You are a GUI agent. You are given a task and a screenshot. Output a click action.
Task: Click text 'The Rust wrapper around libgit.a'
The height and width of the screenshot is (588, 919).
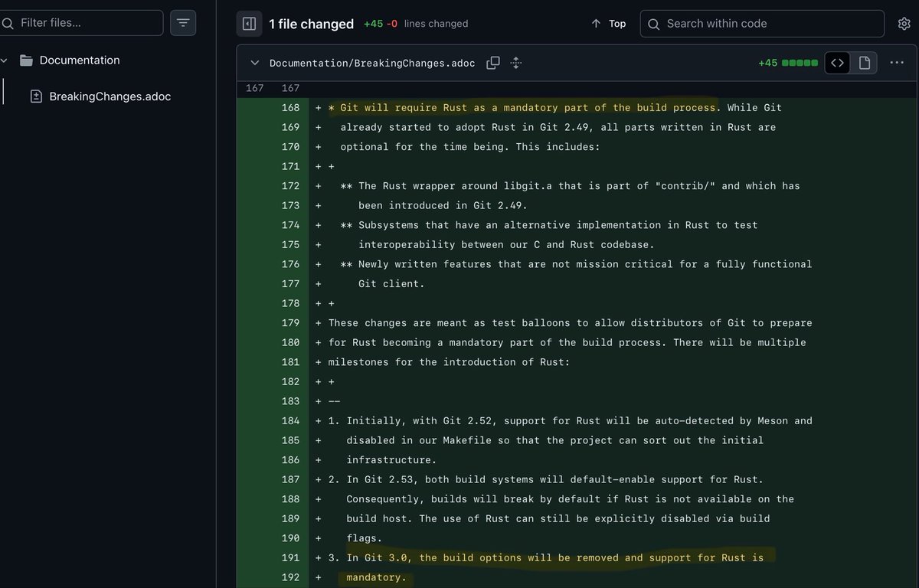click(x=456, y=186)
